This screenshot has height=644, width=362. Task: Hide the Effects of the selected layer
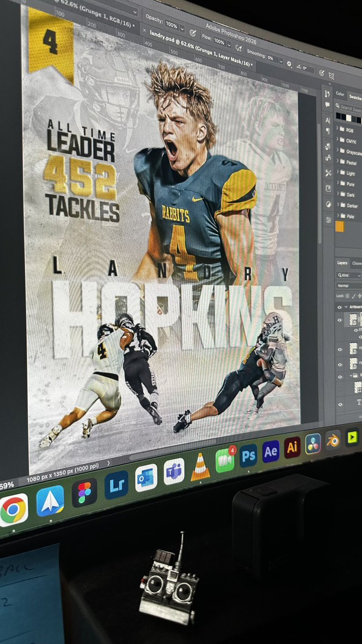[356, 330]
